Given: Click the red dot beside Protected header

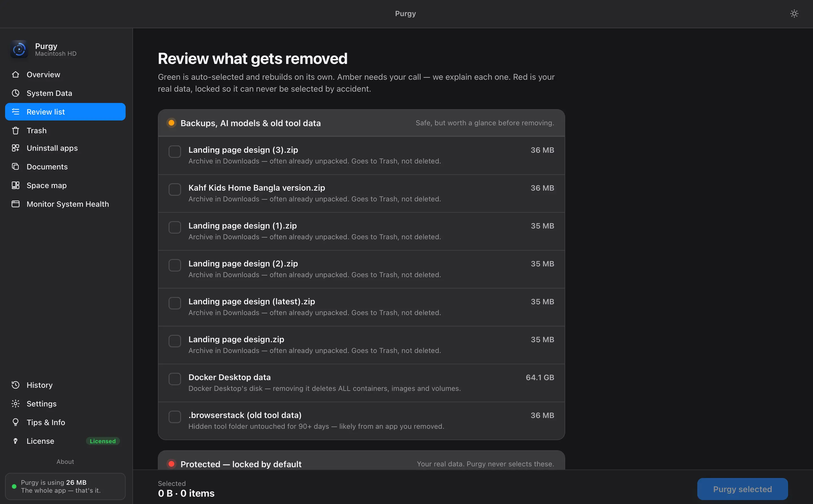Looking at the screenshot, I should [171, 464].
